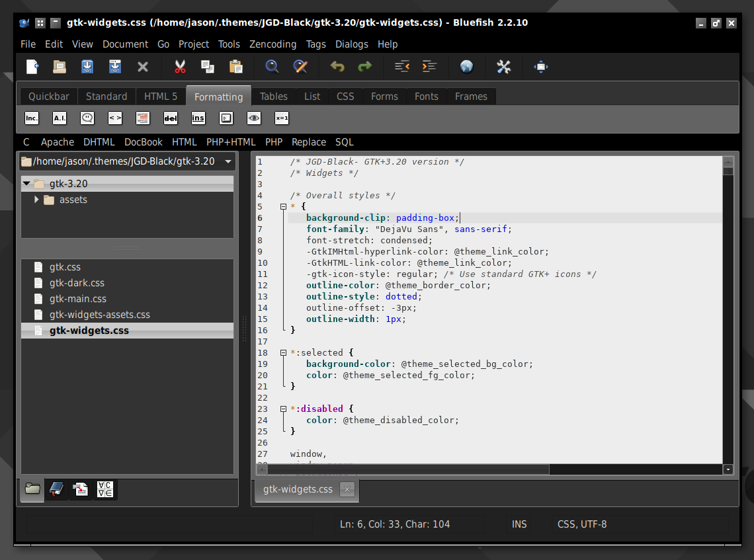
Task: Paste from clipboard using the toolbar icon
Action: tap(235, 66)
